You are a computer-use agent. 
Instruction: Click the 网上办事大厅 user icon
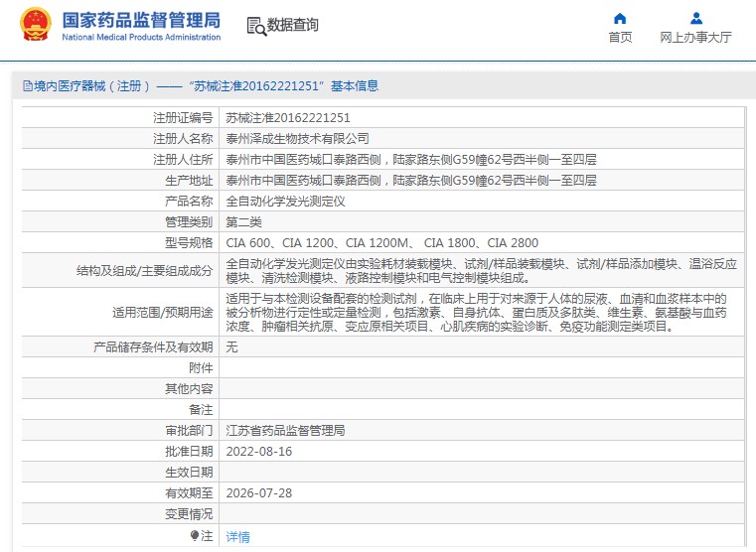(x=695, y=18)
